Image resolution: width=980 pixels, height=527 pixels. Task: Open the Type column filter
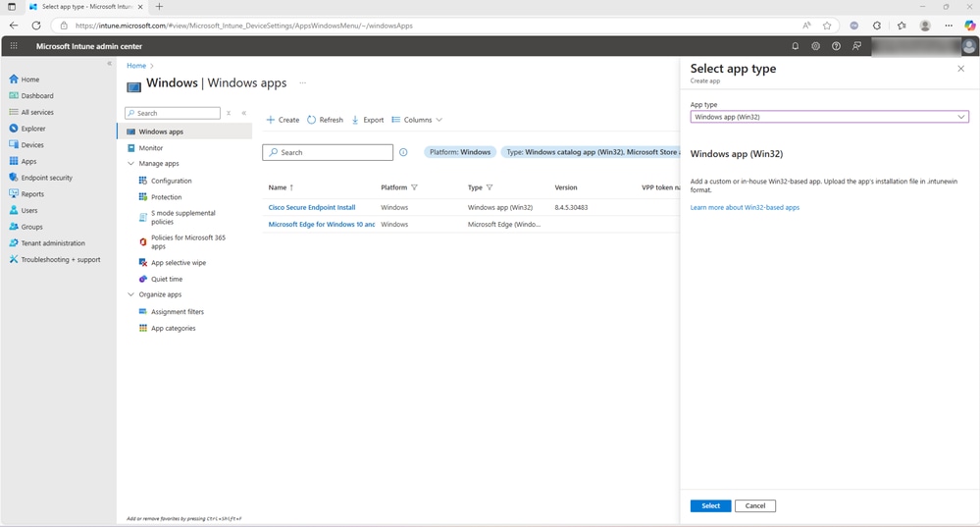pos(490,187)
